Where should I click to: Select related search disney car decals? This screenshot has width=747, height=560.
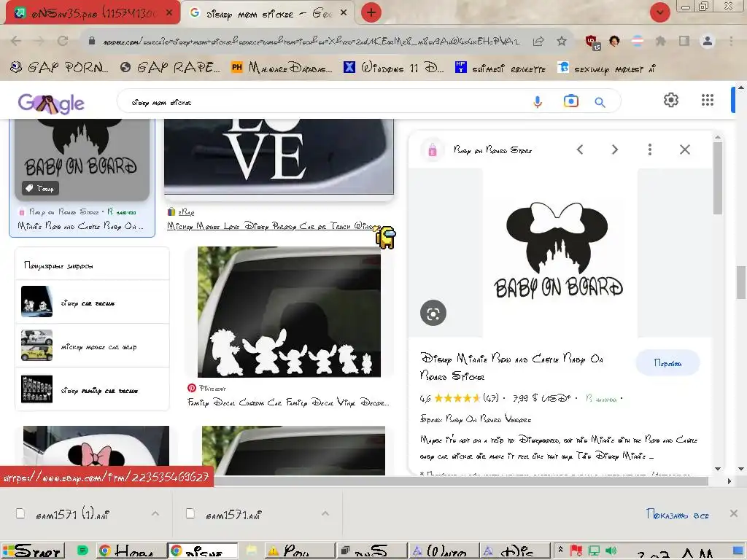click(92, 302)
